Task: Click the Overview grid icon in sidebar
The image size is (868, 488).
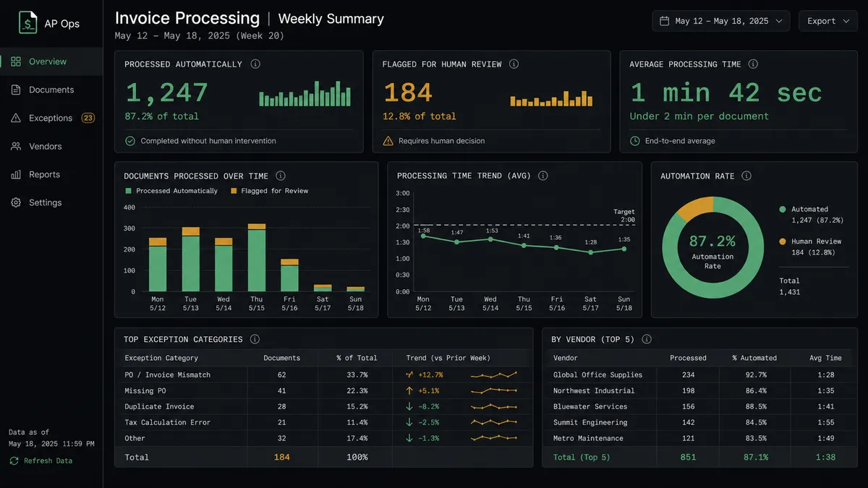Action: click(16, 61)
